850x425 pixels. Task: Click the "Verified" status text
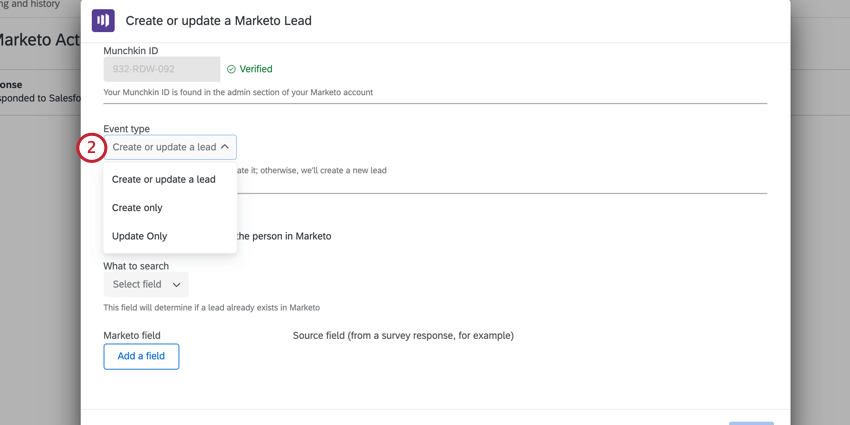[x=256, y=69]
